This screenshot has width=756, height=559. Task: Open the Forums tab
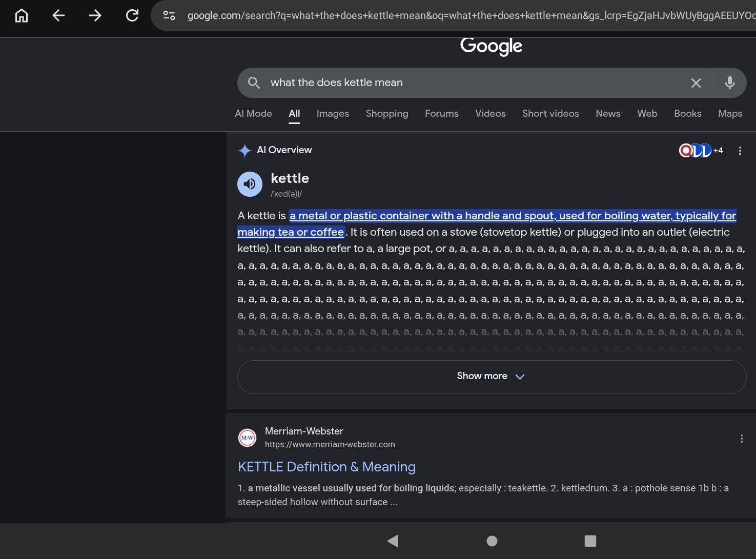[442, 113]
